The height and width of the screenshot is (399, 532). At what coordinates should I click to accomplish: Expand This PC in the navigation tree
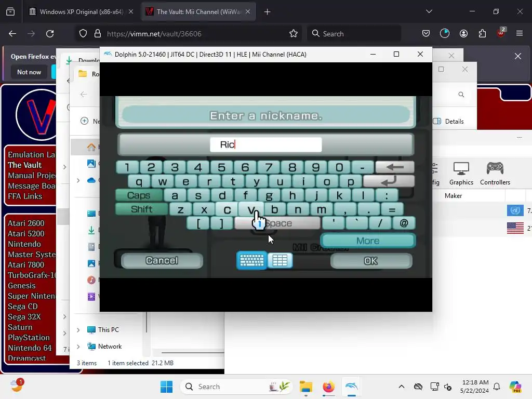(x=78, y=330)
